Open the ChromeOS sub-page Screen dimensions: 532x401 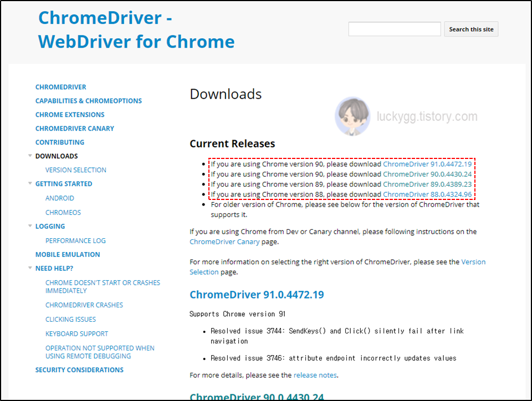pos(63,213)
